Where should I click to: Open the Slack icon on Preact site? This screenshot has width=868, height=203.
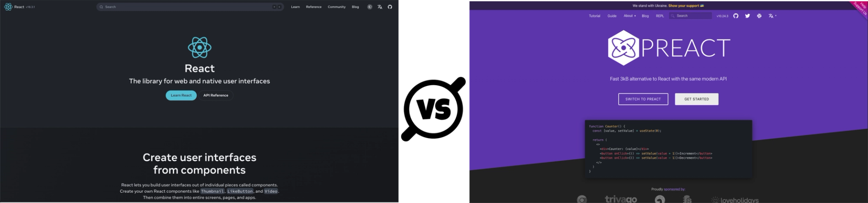(759, 16)
